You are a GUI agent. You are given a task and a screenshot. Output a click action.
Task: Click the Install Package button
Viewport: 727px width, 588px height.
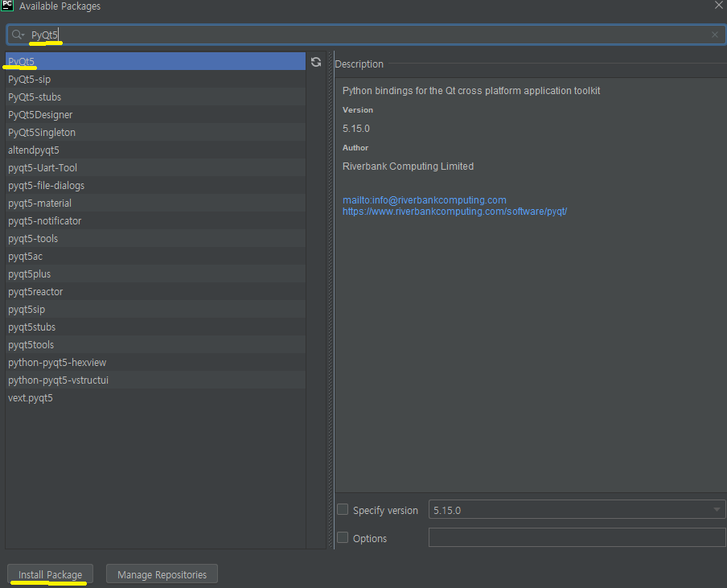click(x=50, y=574)
